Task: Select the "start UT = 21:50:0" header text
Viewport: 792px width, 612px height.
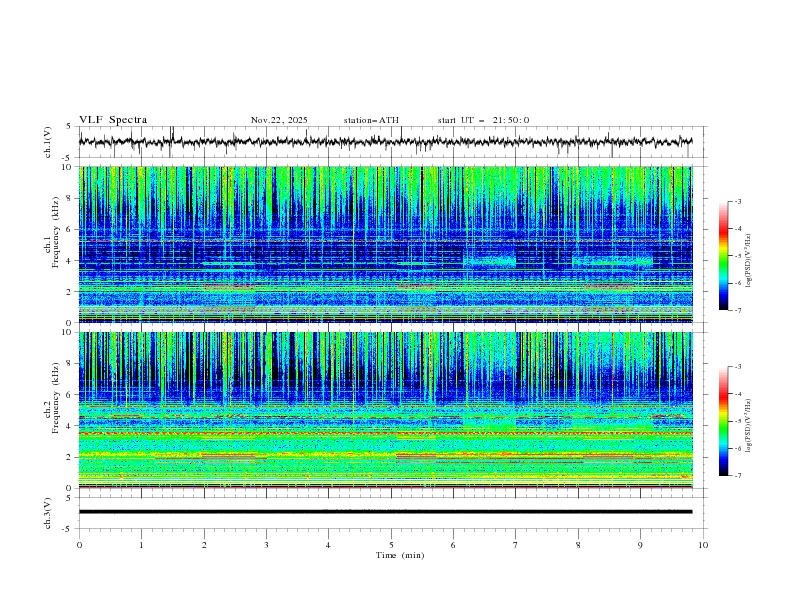Action: pos(483,120)
